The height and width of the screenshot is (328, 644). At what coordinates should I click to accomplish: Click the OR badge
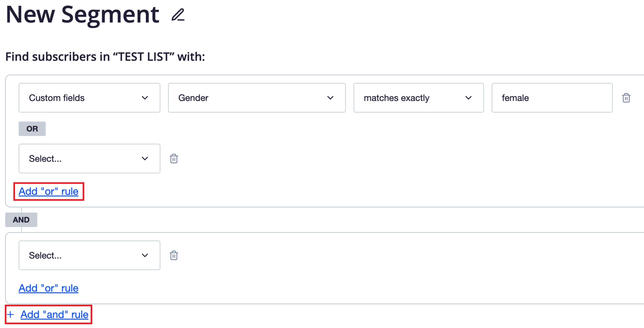(x=32, y=129)
